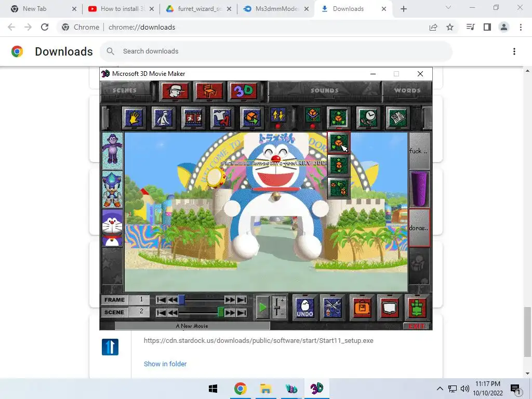The image size is (532, 399).
Task: Open Chrome downloads three-dot menu
Action: coord(514,51)
